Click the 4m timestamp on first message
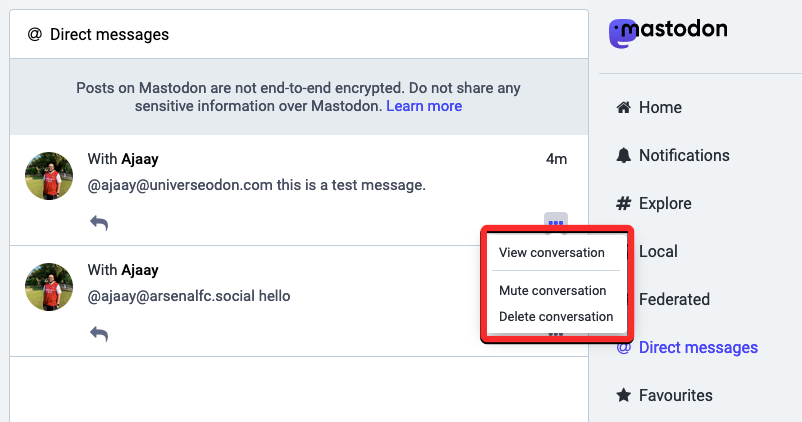The width and height of the screenshot is (802, 422). click(556, 158)
